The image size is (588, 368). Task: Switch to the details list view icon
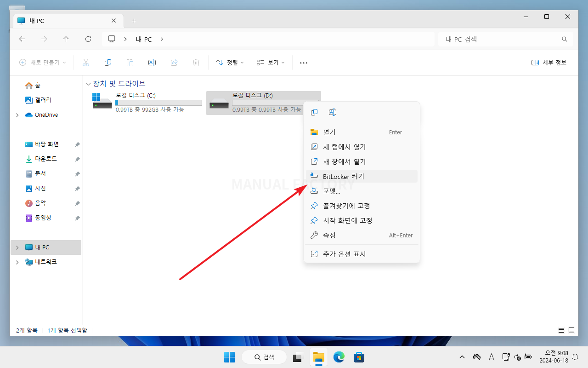click(561, 330)
